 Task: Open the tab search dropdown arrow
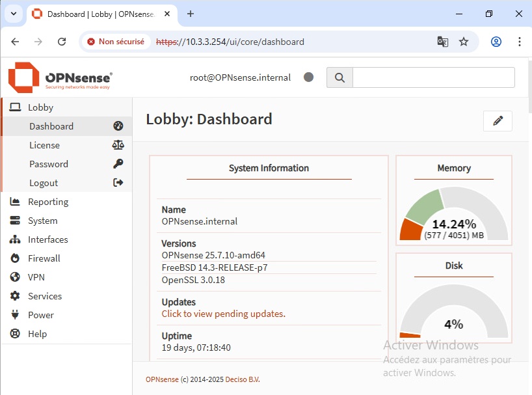14,14
